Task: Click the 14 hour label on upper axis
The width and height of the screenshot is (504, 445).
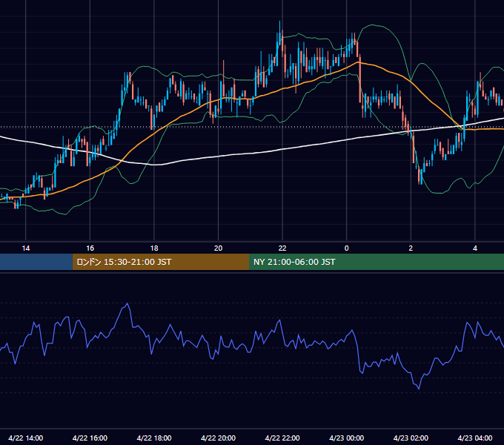Action: [x=26, y=248]
